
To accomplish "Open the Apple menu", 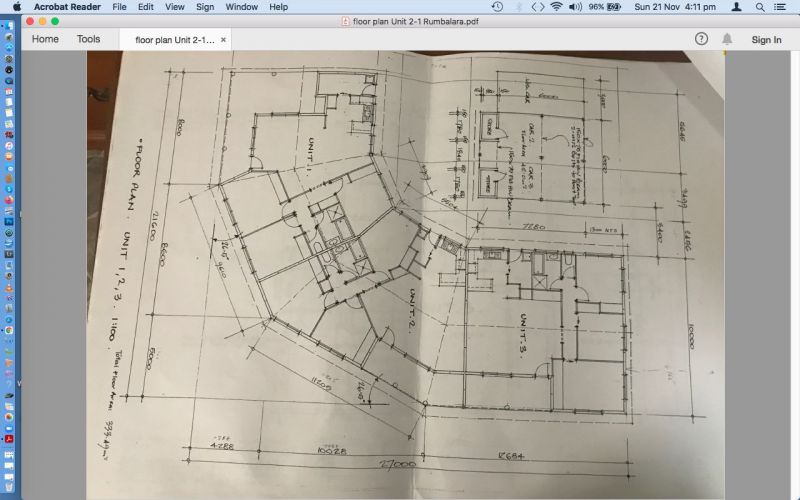I will coord(16,7).
